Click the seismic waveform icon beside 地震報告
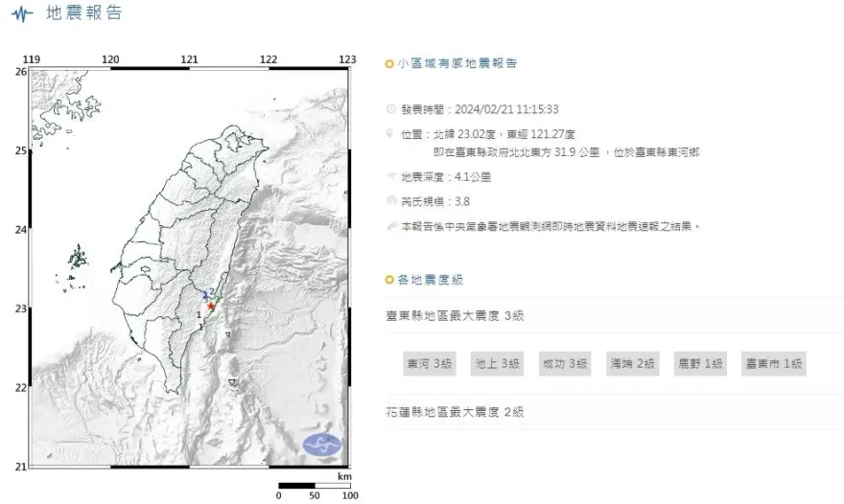Viewport: 844px width, 504px height. coord(16,13)
